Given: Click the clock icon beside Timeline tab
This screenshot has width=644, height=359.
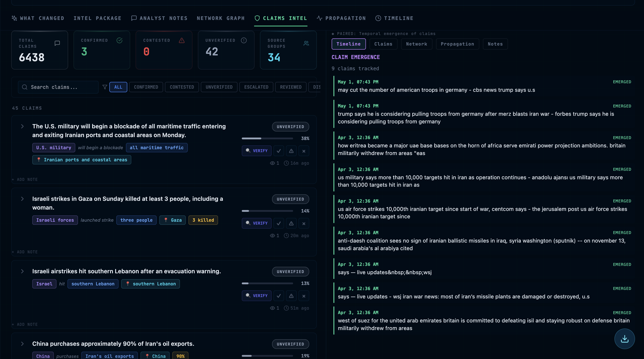Looking at the screenshot, I should pos(378,18).
